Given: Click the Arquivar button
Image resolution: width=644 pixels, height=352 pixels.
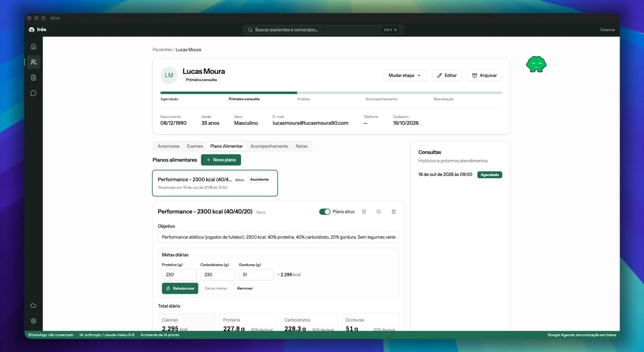Looking at the screenshot, I should (x=485, y=75).
